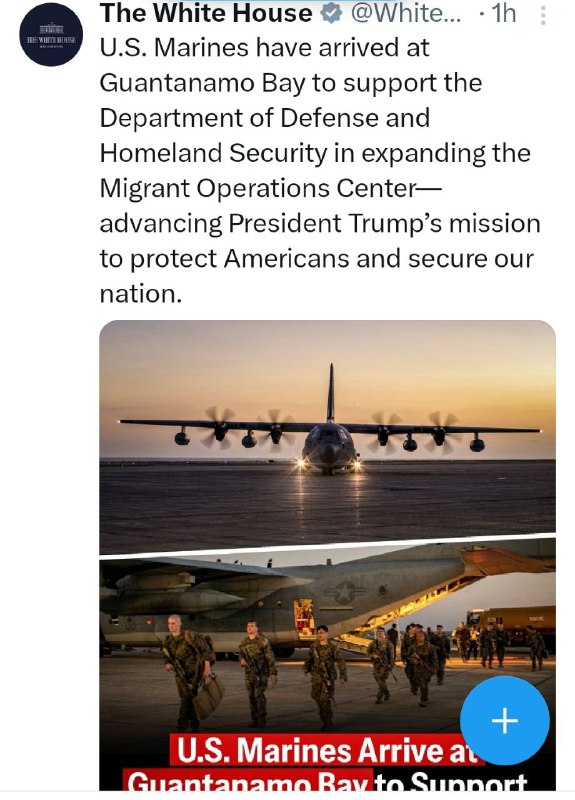Viewport: 575px width, 800px height.
Task: Select "The White House" display name
Action: (206, 14)
